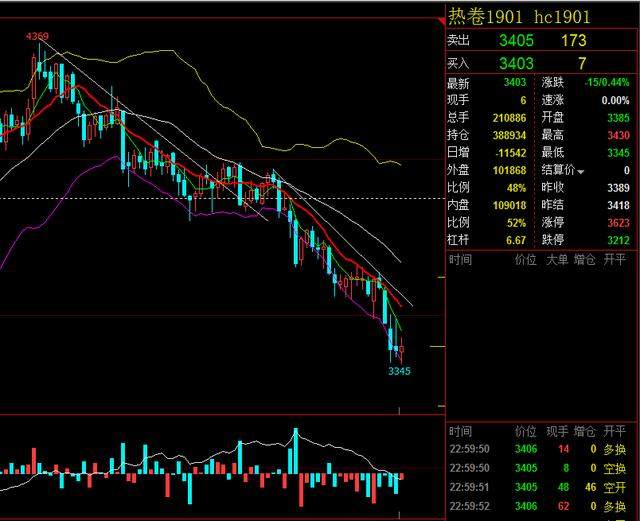640x521 pixels.
Task: Click the dashed horizontal price line
Action: [222, 199]
